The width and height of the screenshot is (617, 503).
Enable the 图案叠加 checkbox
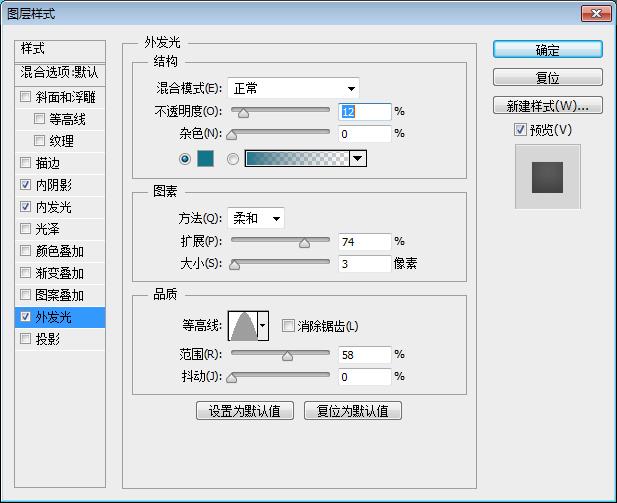click(25, 294)
